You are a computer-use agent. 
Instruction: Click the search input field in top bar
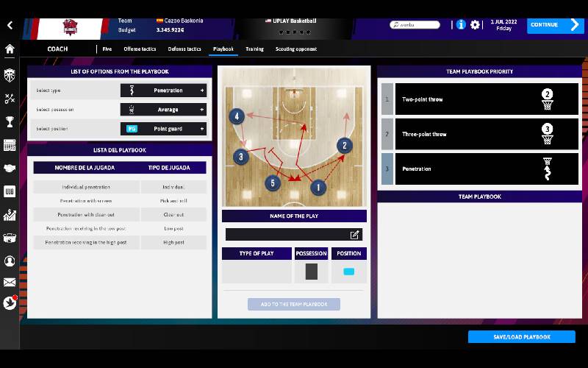pyautogui.click(x=415, y=25)
